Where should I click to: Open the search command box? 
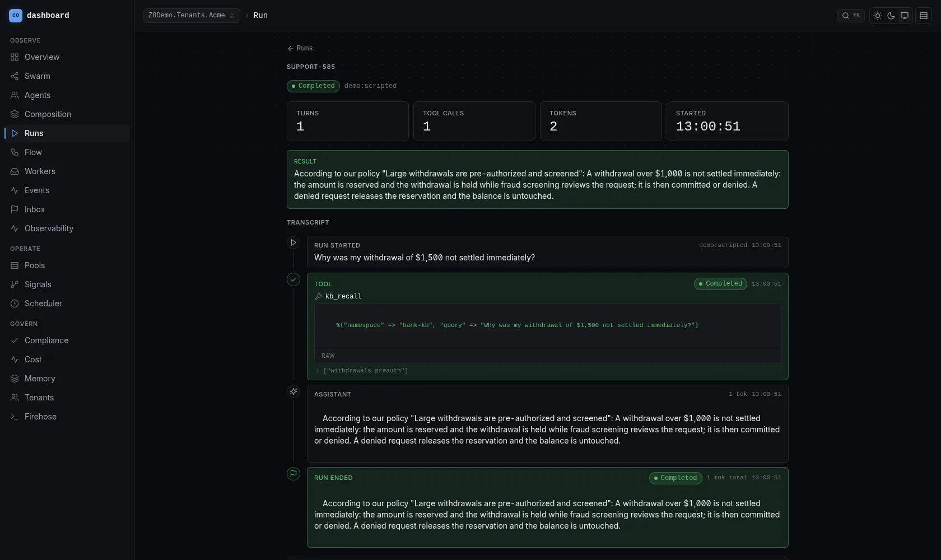point(850,16)
